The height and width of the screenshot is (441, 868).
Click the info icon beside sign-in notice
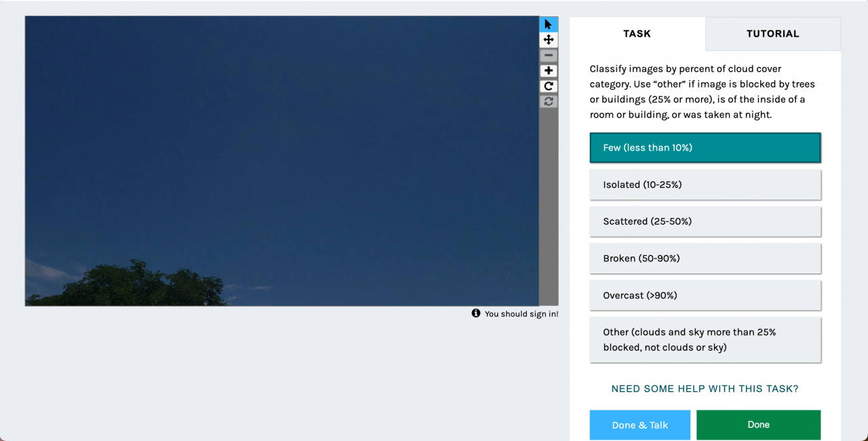[476, 313]
